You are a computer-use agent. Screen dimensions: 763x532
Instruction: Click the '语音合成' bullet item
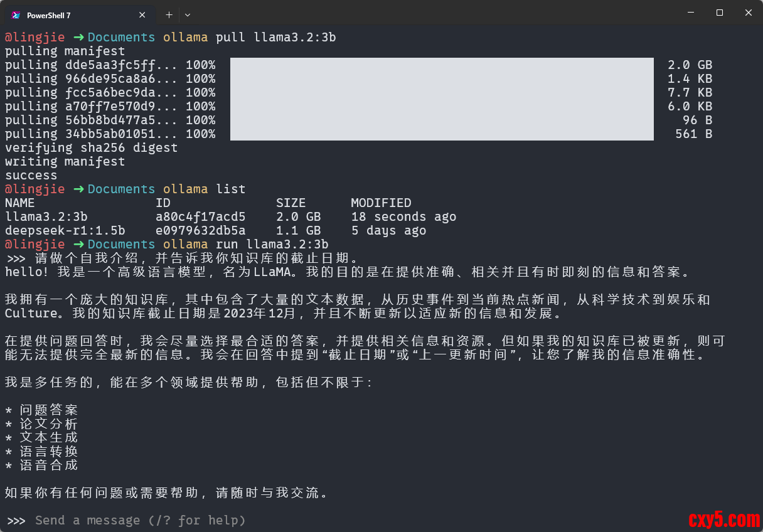[x=48, y=465]
